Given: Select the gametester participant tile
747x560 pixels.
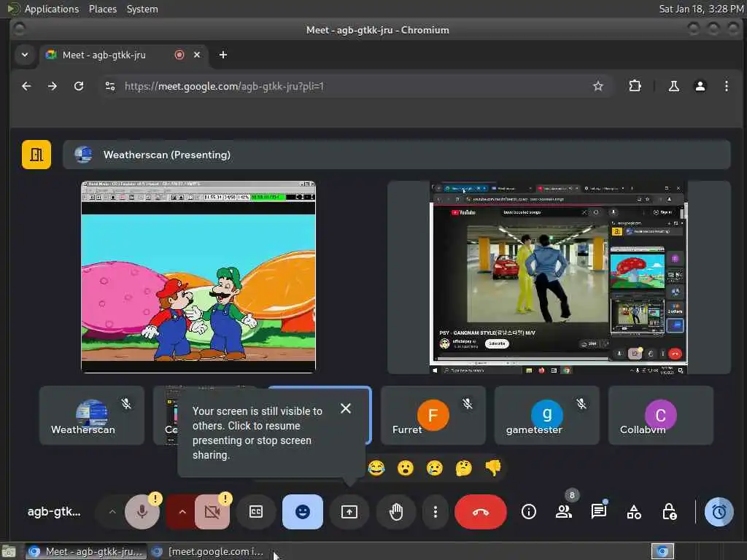Looking at the screenshot, I should pos(547,416).
